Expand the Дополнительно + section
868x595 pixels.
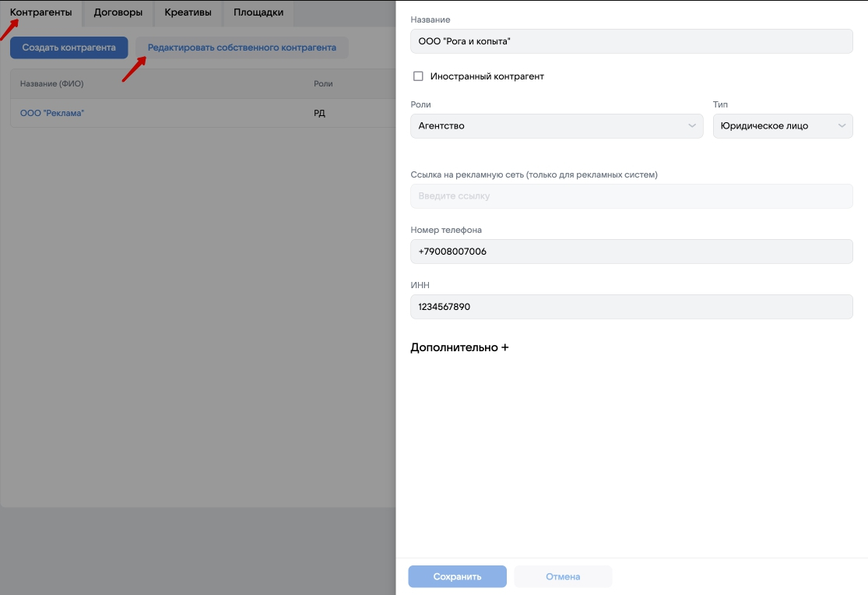[459, 347]
